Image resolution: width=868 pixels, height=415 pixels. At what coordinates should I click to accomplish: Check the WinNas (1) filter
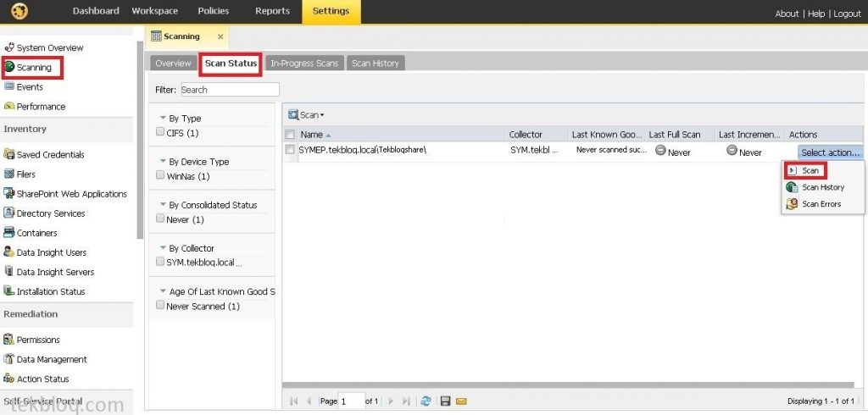click(160, 175)
